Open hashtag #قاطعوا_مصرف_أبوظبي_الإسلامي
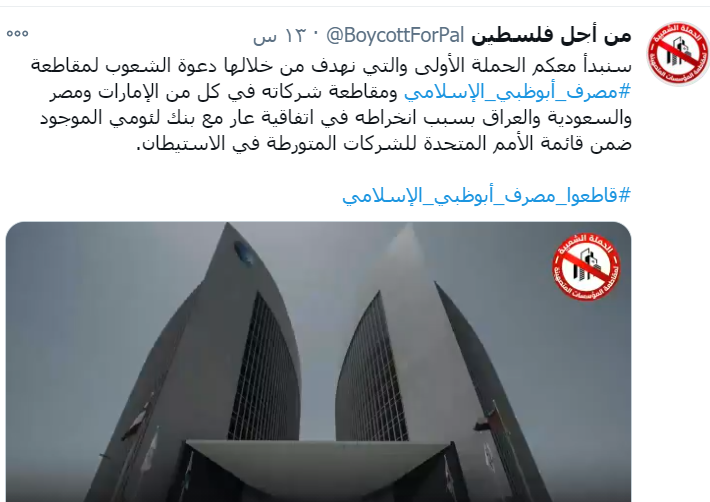710x502 pixels. tap(486, 196)
